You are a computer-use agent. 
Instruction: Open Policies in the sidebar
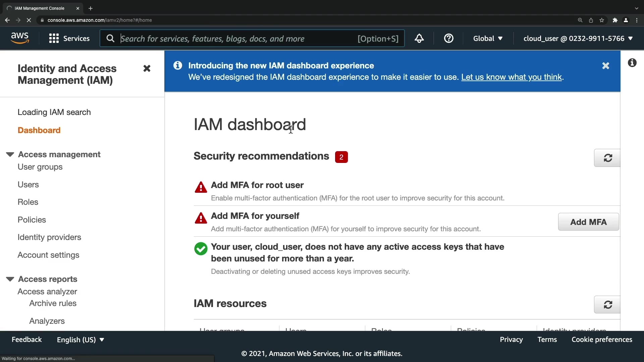click(x=32, y=220)
